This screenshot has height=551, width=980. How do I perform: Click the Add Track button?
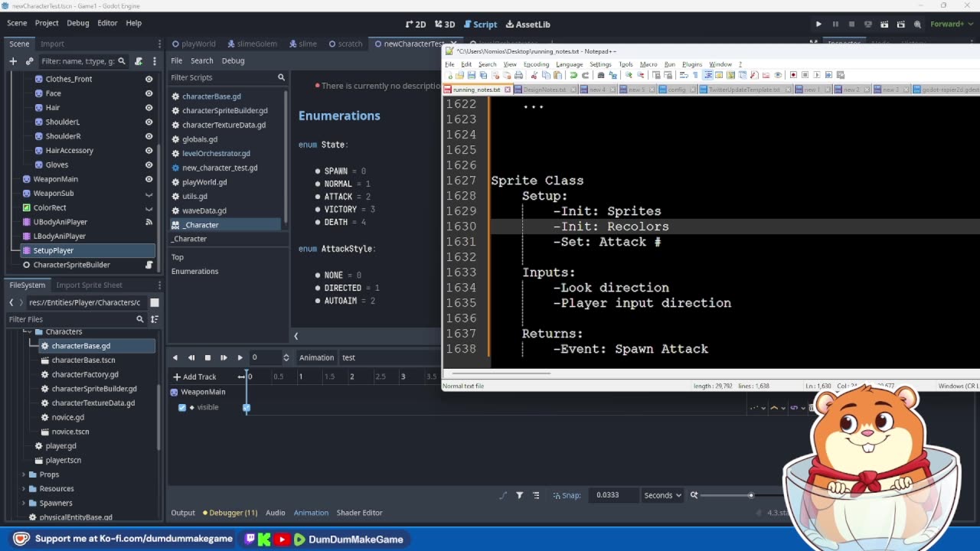click(x=194, y=377)
